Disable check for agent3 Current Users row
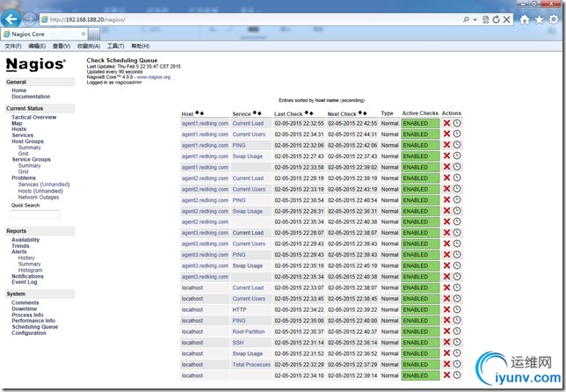 coord(446,243)
